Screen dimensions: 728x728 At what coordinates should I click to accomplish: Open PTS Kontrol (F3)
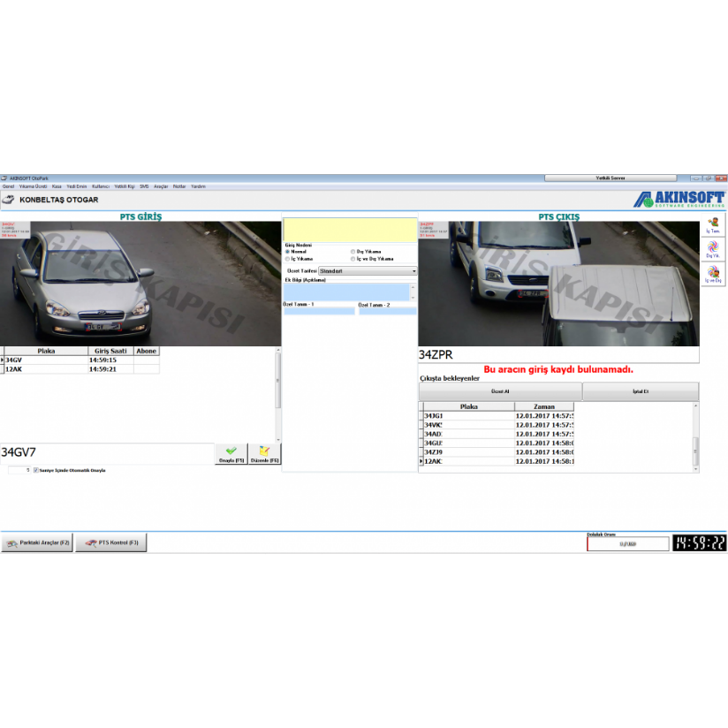pos(110,542)
